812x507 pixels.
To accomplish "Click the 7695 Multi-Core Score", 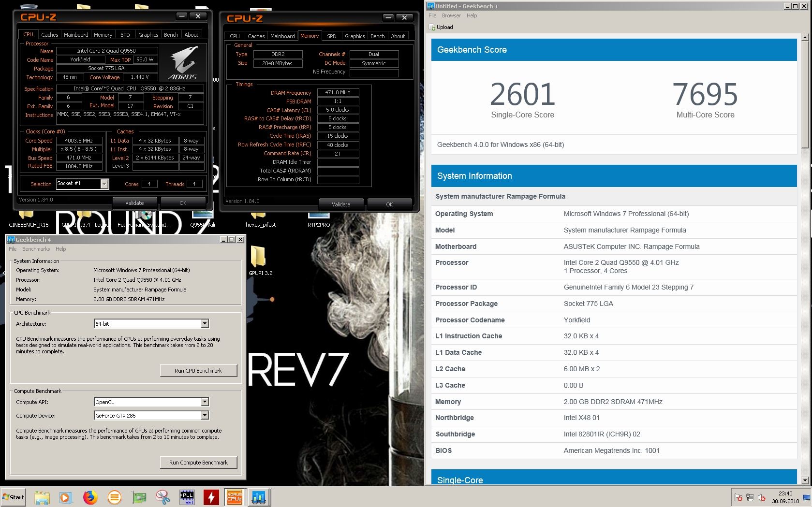I will [x=705, y=94].
